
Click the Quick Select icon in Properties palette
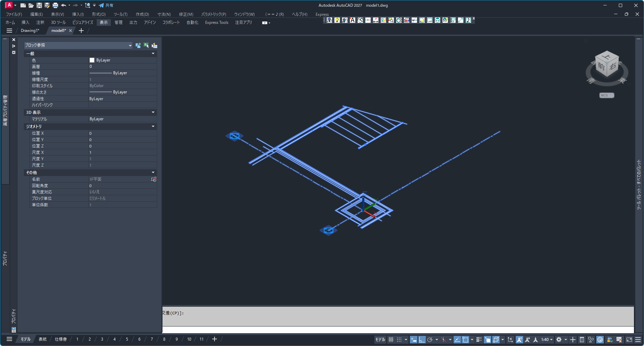pos(154,45)
